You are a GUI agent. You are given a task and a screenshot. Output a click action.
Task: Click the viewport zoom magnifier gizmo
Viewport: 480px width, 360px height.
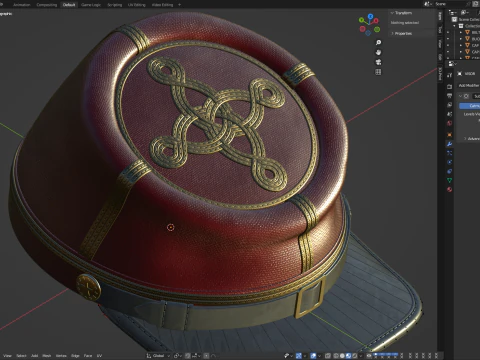click(378, 43)
